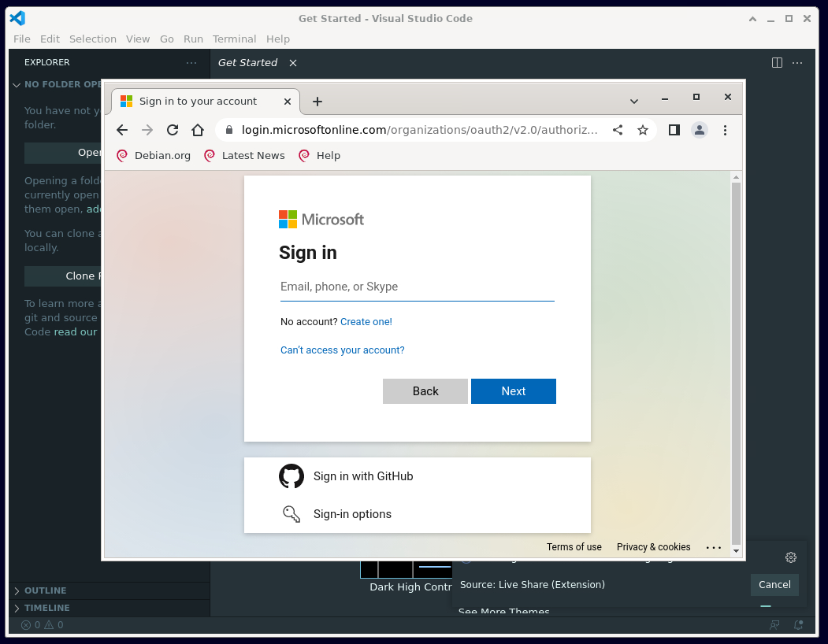This screenshot has width=828, height=644.
Task: Toggle browser side panel icon
Action: pyautogui.click(x=674, y=130)
